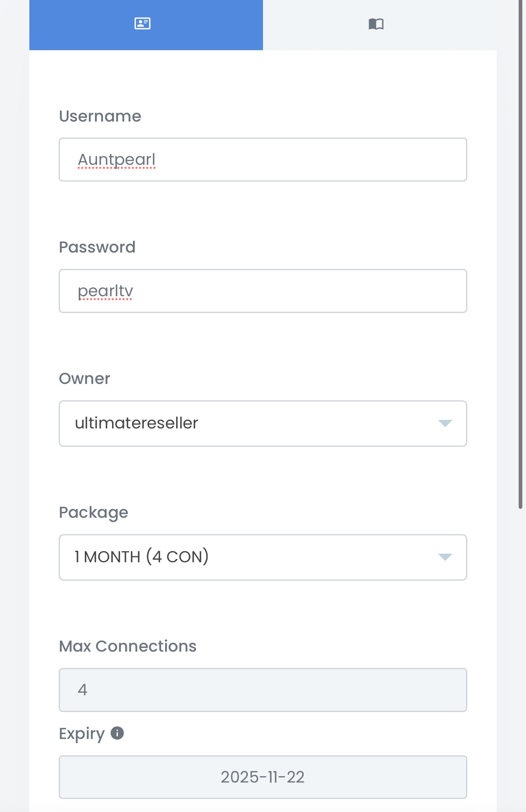The image size is (526, 812).
Task: Open the Expiry date field 2025-11-22
Action: click(263, 777)
